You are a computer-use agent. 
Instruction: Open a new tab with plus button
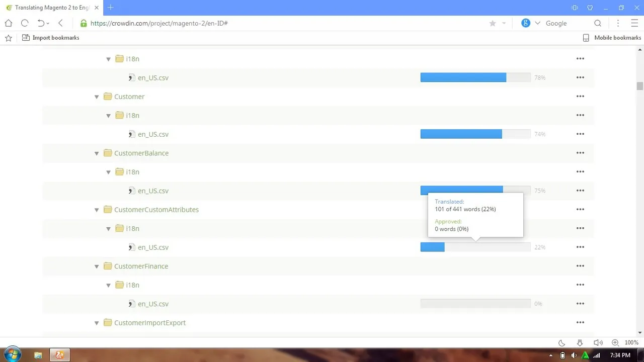coord(111,7)
